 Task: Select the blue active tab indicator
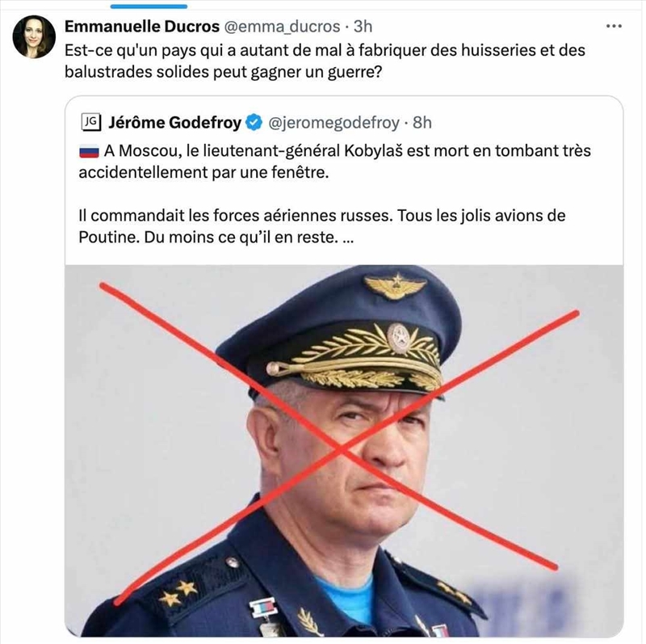pos(149,6)
